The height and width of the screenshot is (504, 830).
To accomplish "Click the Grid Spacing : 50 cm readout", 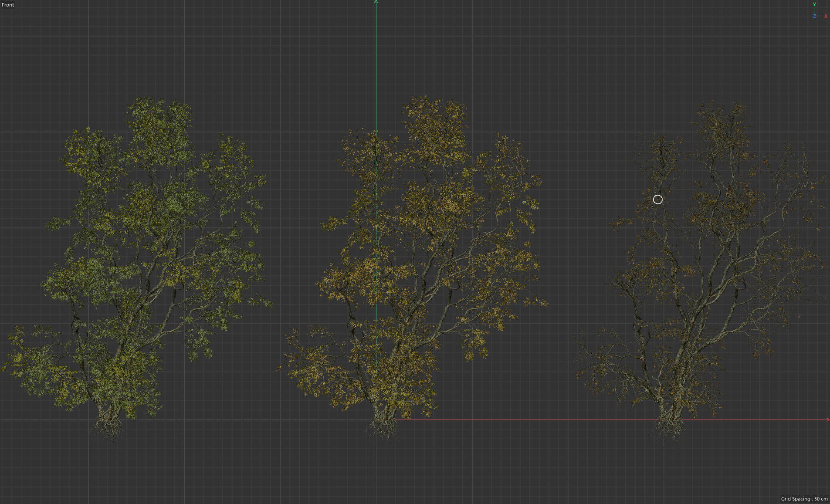I will 804,499.
